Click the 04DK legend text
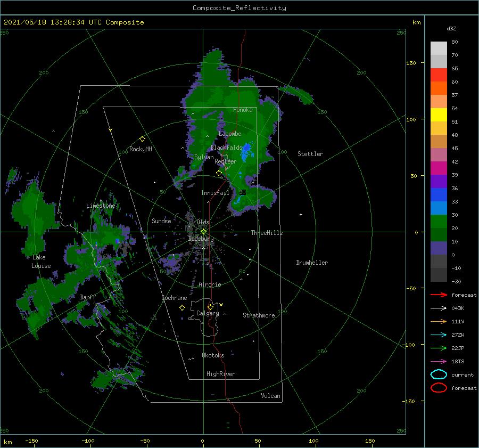This screenshot has width=479, height=448. pos(458,308)
